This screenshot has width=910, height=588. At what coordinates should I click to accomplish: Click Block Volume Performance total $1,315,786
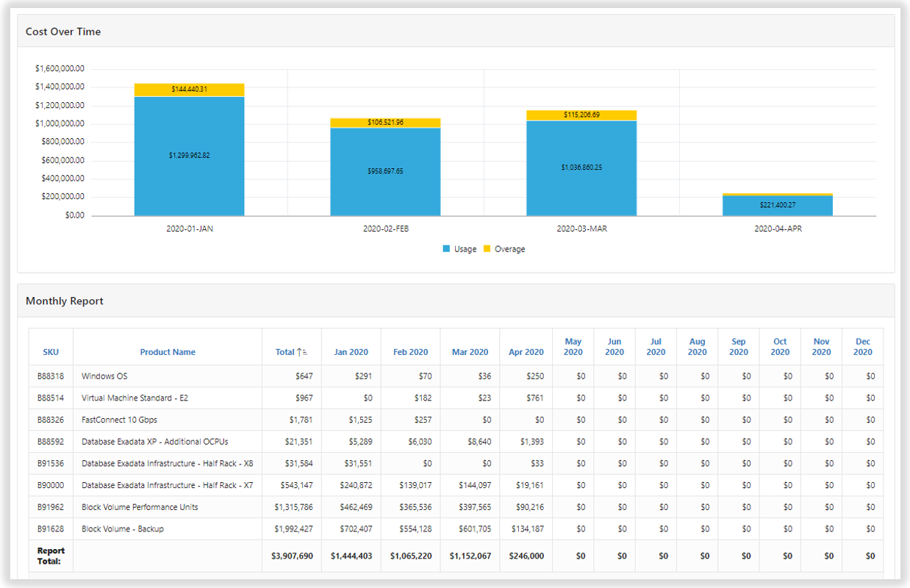click(x=294, y=507)
